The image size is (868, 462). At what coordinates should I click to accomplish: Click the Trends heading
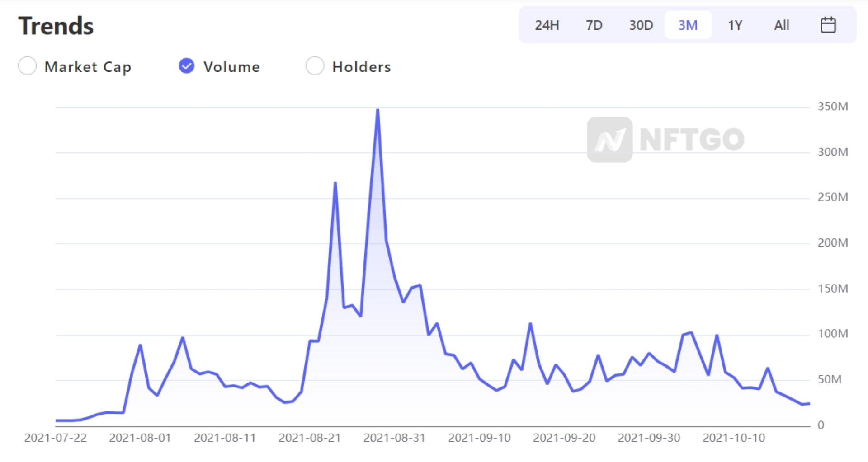coord(56,26)
